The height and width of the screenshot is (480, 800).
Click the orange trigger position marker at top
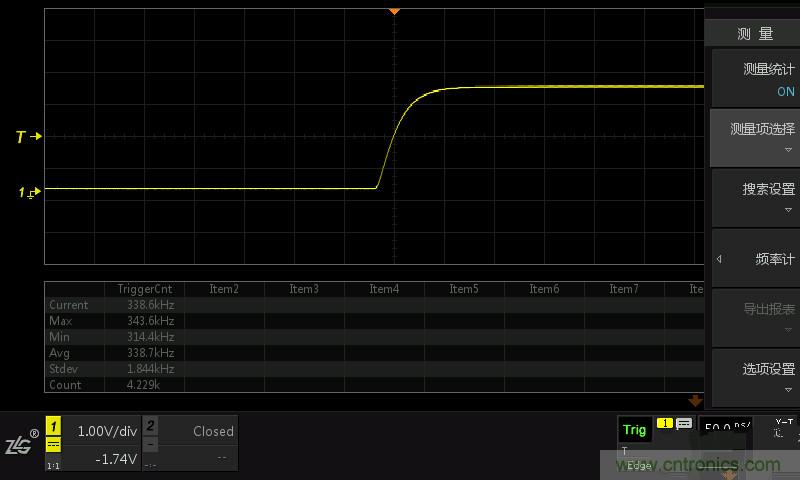394,11
